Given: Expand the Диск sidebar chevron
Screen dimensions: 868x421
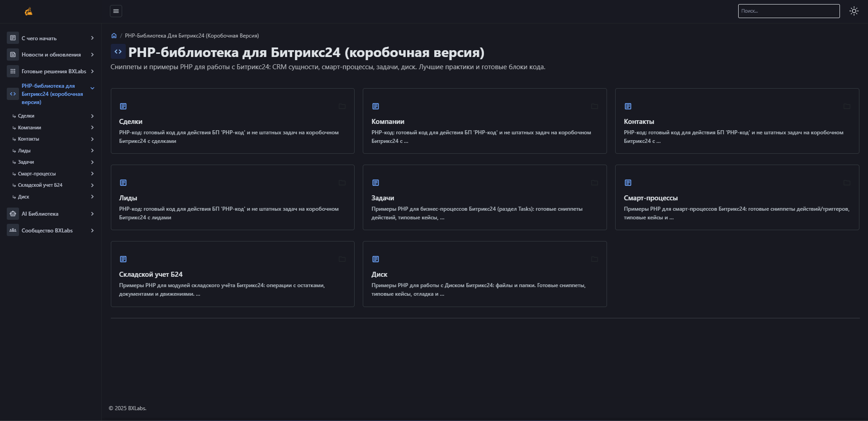Looking at the screenshot, I should (92, 197).
